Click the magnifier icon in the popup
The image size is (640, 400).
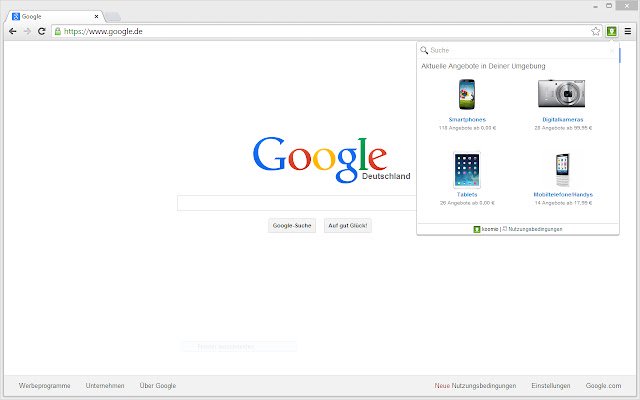tap(424, 50)
